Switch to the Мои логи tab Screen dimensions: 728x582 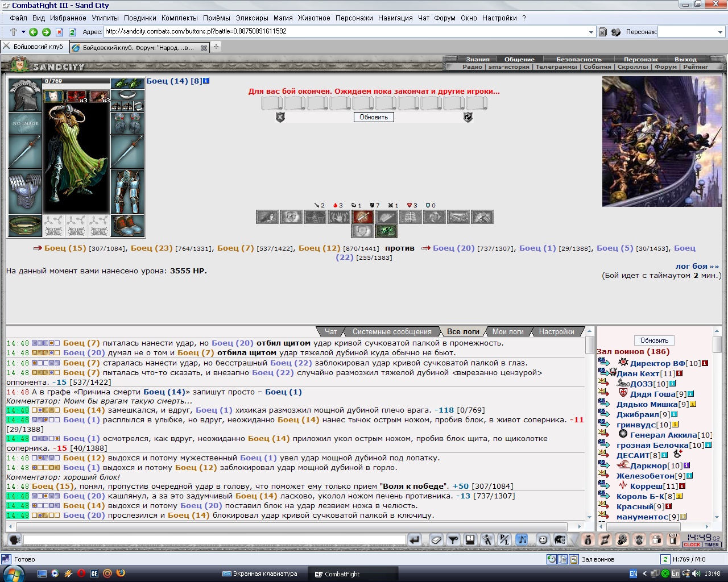click(x=508, y=331)
